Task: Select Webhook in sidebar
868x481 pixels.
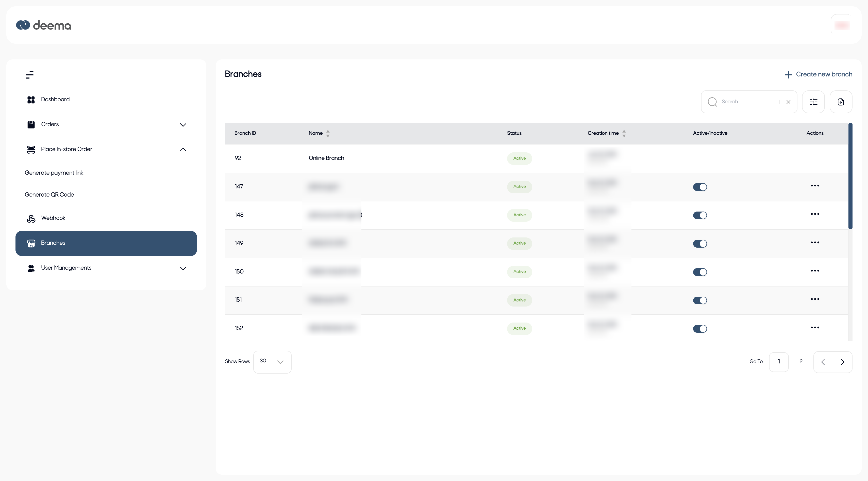Action: coord(53,218)
